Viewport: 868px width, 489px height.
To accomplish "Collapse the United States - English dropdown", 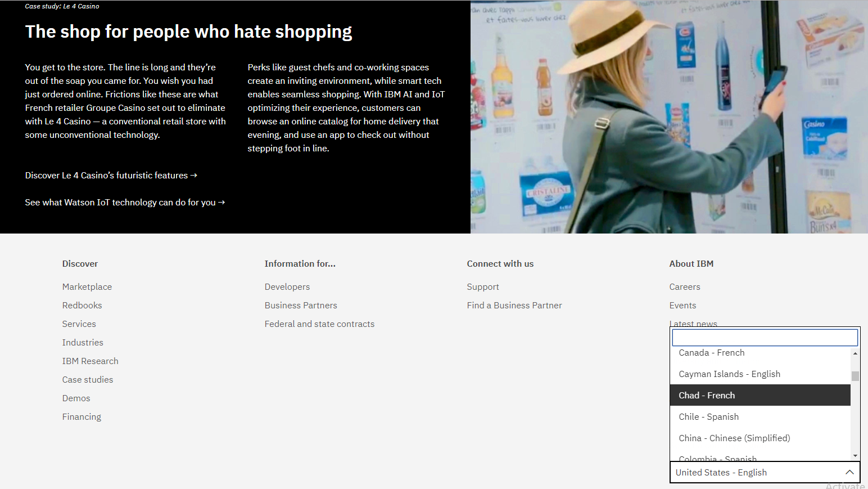I will pos(765,473).
